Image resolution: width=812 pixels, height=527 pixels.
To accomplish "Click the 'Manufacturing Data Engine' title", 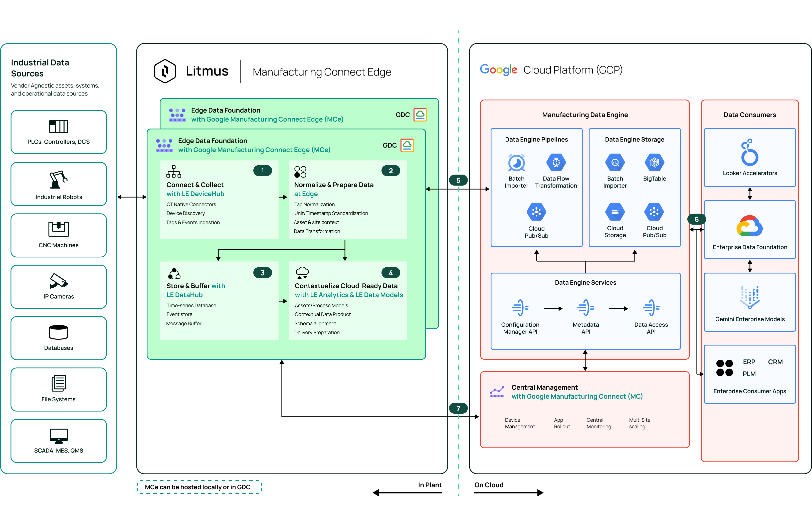I will (585, 115).
